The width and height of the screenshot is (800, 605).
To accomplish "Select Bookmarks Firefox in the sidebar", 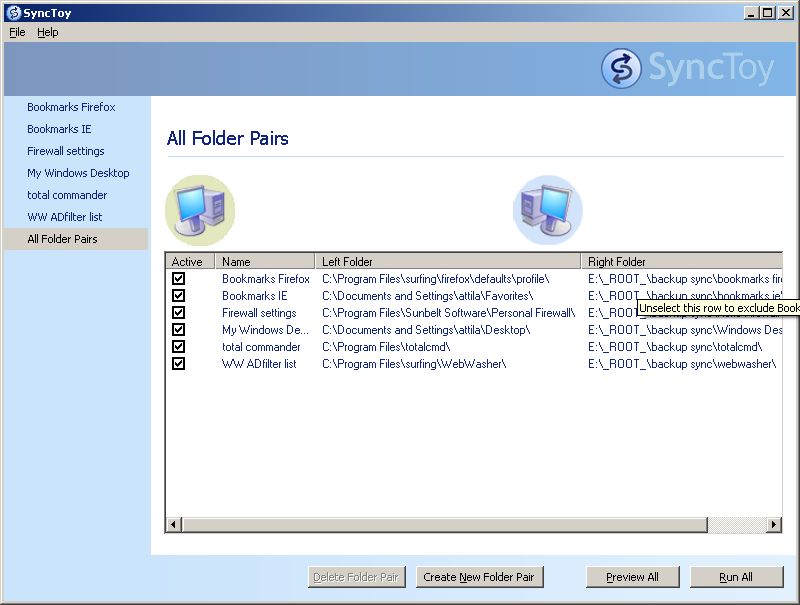I will [x=71, y=107].
